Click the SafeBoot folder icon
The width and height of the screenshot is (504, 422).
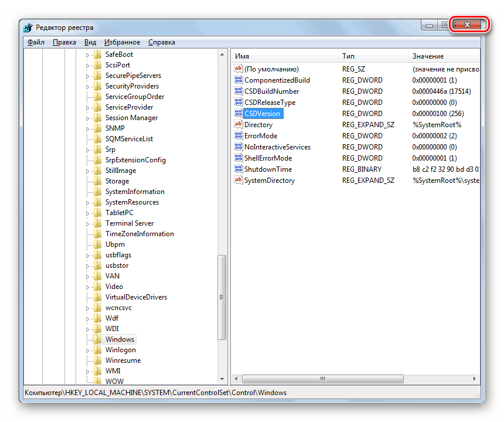98,55
